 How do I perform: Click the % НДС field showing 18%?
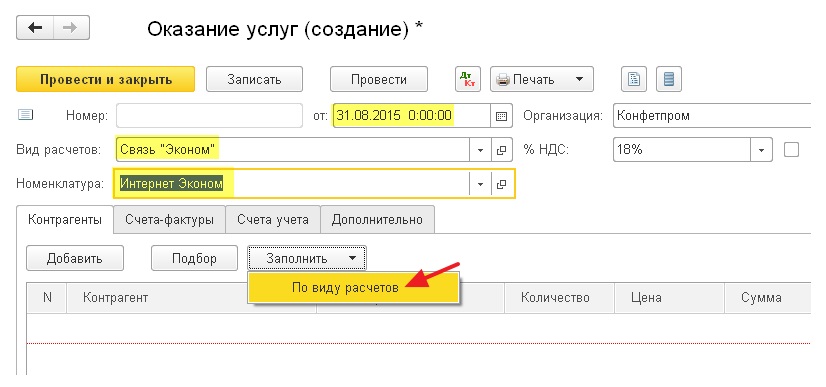(x=682, y=150)
